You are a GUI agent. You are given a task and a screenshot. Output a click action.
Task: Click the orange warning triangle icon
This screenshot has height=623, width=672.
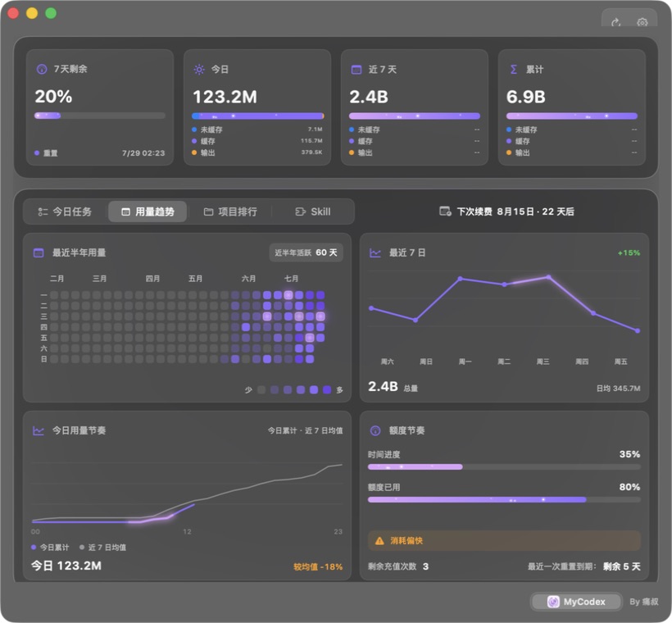(379, 541)
